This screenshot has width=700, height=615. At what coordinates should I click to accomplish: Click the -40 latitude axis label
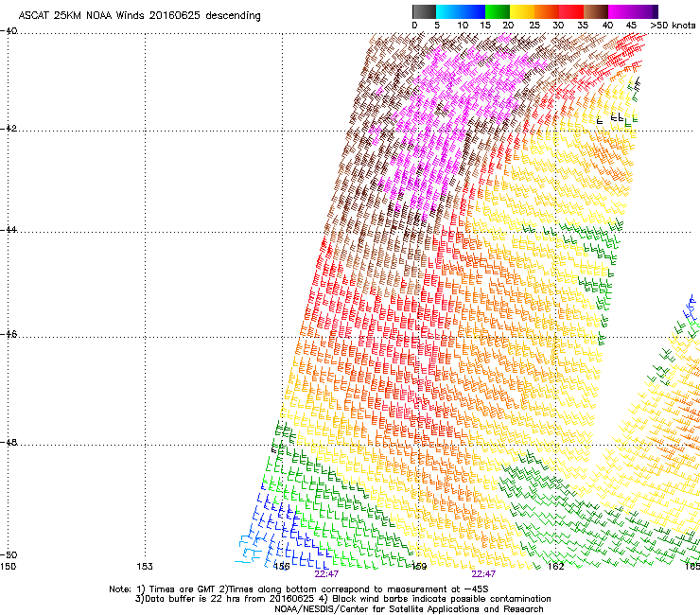coord(9,31)
